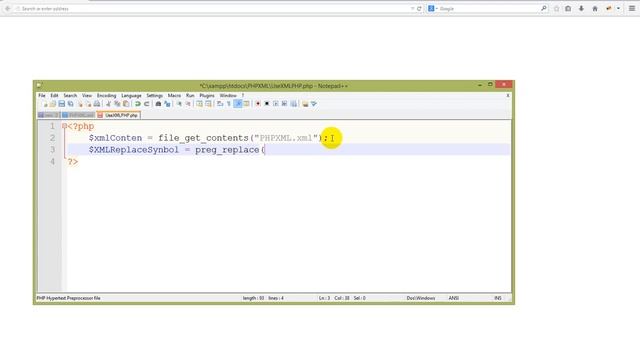Stop macro recording with black square icon
Viewport: 640px width, 360px height.
pos(267,104)
